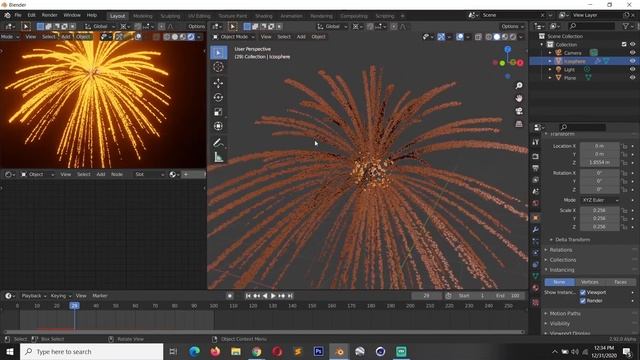
Task: Select the Annotate tool
Action: [x=218, y=142]
